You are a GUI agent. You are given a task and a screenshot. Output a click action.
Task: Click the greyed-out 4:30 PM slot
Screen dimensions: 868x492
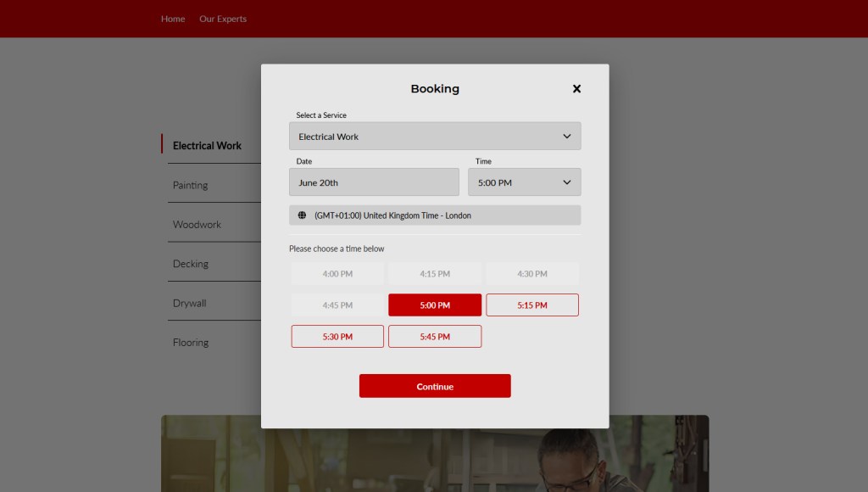pos(532,274)
